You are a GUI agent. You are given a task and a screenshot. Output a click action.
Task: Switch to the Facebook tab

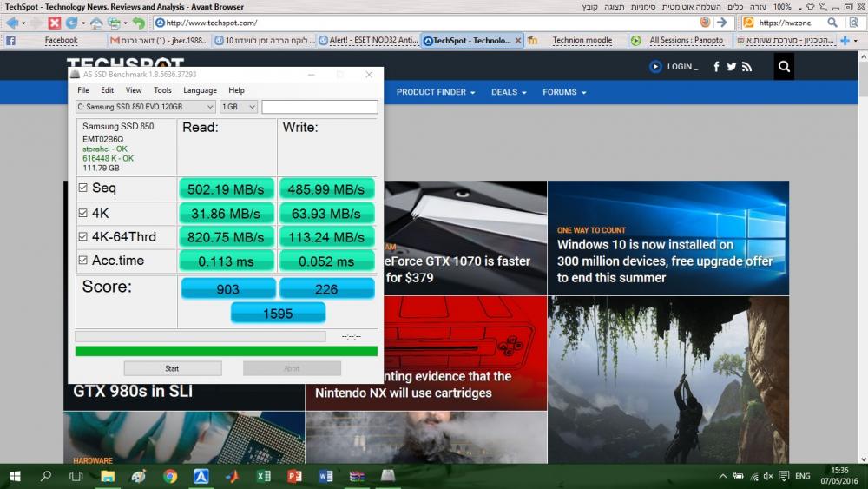coord(54,41)
